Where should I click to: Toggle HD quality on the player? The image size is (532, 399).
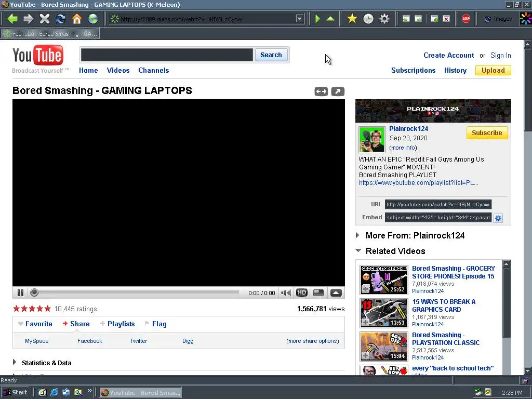[302, 292]
